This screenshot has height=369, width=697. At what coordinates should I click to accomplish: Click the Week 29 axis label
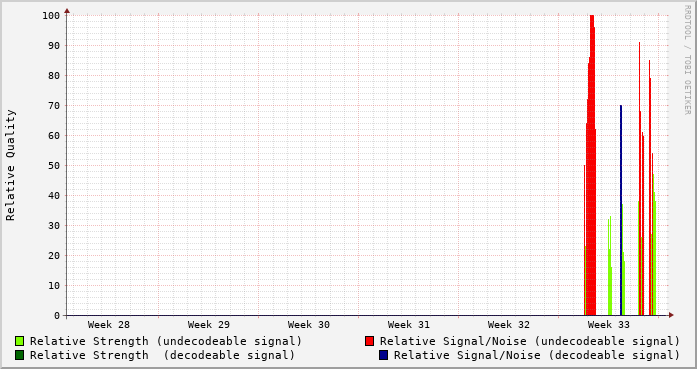[209, 325]
